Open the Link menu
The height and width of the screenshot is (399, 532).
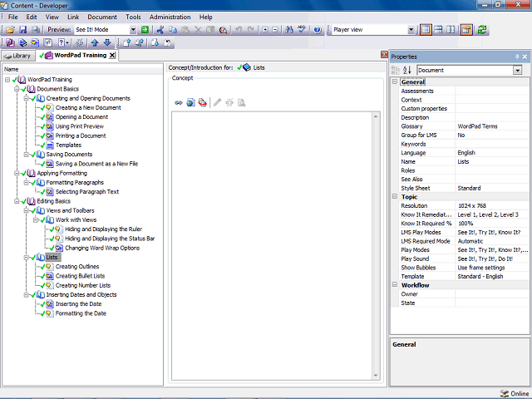[73, 17]
